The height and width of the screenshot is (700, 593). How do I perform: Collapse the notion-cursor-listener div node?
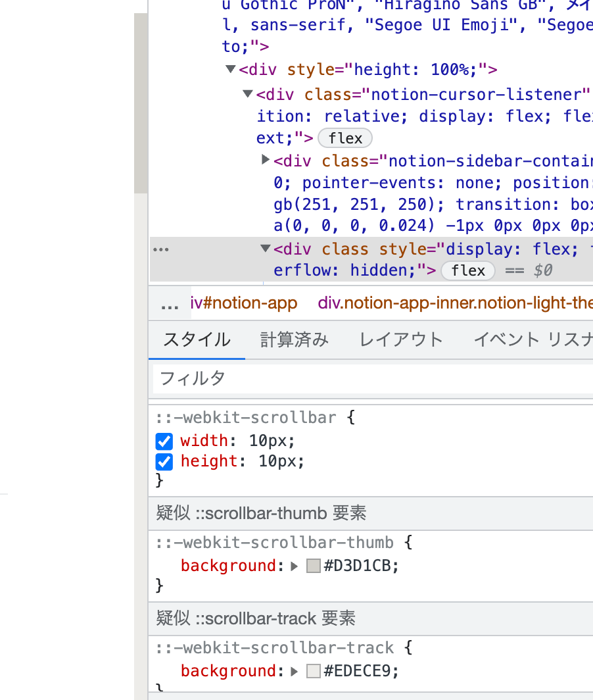pyautogui.click(x=248, y=93)
